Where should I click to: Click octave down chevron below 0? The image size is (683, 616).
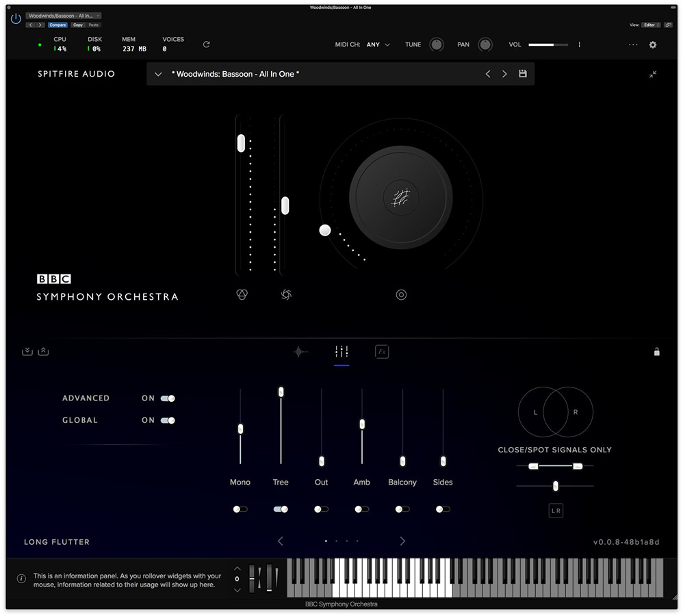coord(237,590)
